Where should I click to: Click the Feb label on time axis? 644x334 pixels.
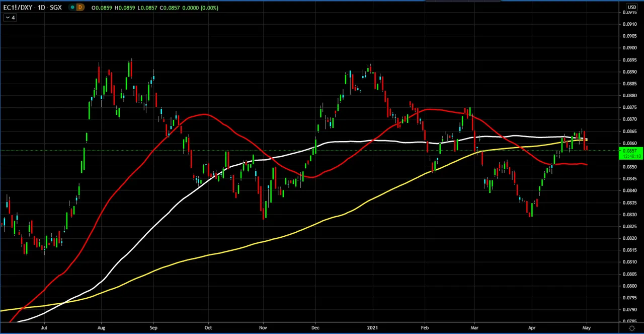425,327
